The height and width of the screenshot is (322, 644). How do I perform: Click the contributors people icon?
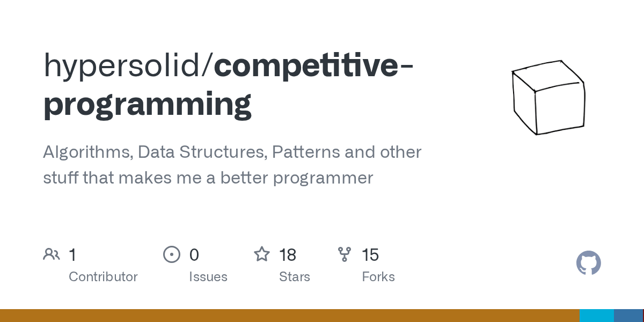[52, 254]
